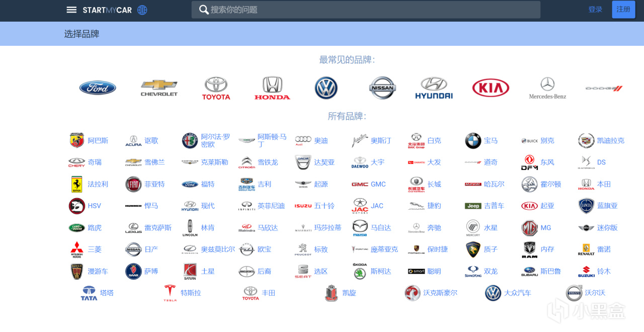The width and height of the screenshot is (644, 332).
Task: Open the GMC brand link
Action: [x=378, y=185]
